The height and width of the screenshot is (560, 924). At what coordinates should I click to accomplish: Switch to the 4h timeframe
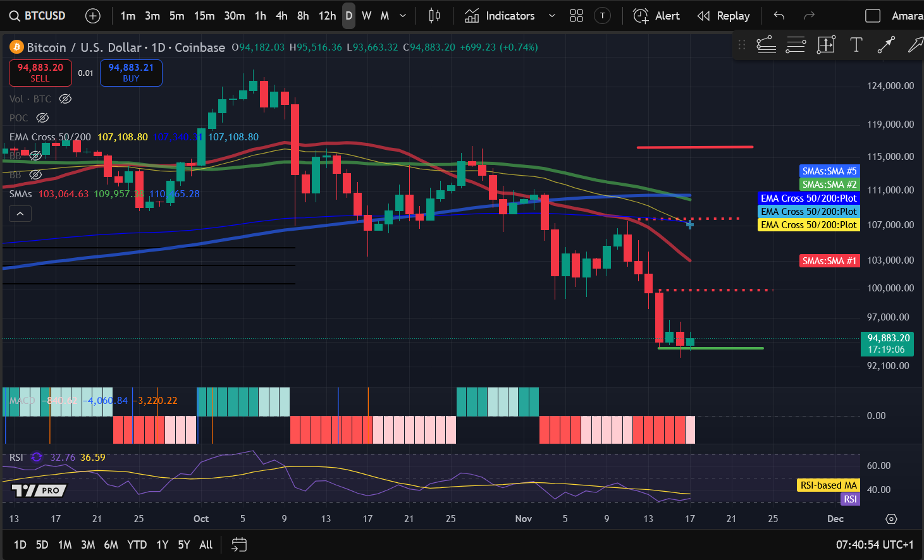[x=281, y=16]
